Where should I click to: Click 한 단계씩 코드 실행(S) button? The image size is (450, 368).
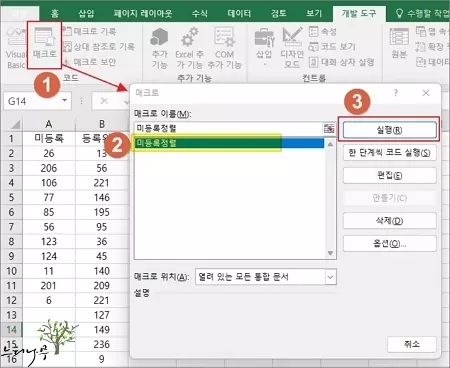[389, 153]
